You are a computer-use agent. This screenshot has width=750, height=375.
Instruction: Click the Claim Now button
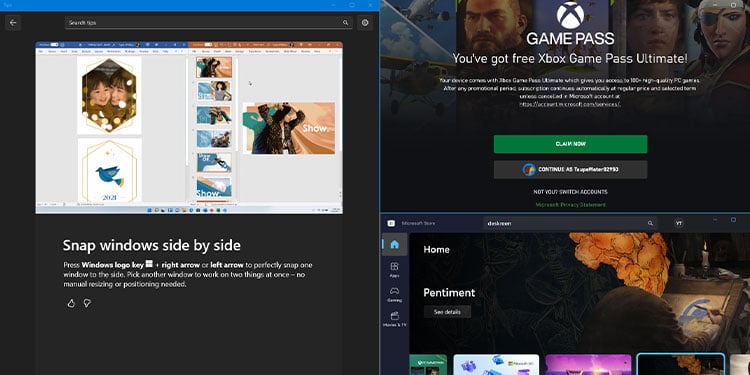571,144
